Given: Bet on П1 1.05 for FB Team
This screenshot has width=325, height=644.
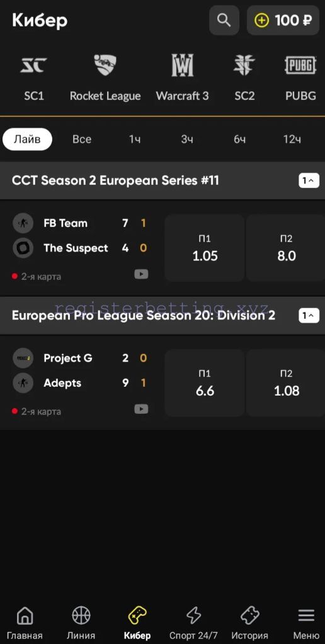Looking at the screenshot, I should tap(205, 248).
